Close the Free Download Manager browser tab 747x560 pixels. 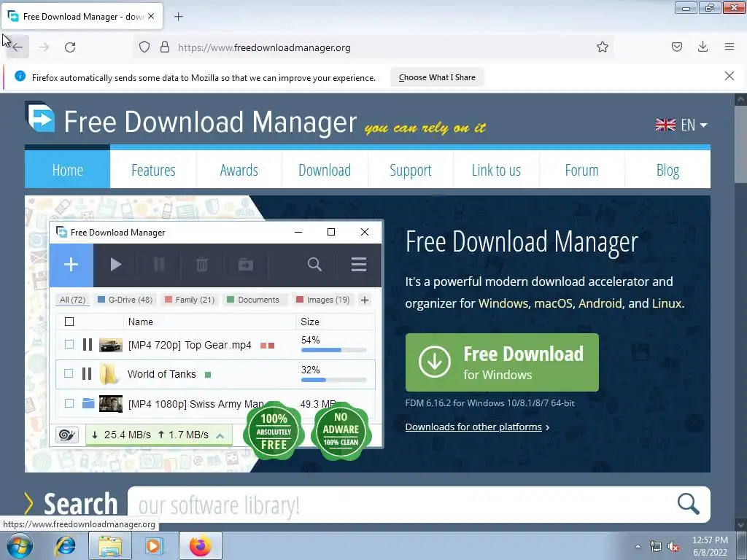(151, 16)
